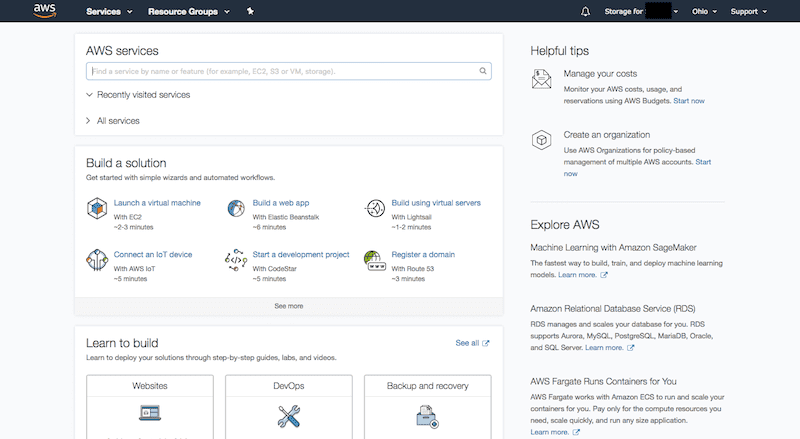This screenshot has height=439, width=800.
Task: Click 'With Lightsail' subtitle text
Action: pyautogui.click(x=411, y=217)
